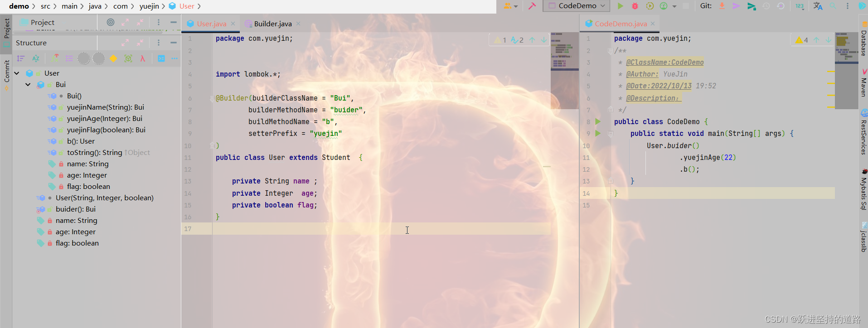
Task: Click the yuejin breadcrumb
Action: pos(149,6)
